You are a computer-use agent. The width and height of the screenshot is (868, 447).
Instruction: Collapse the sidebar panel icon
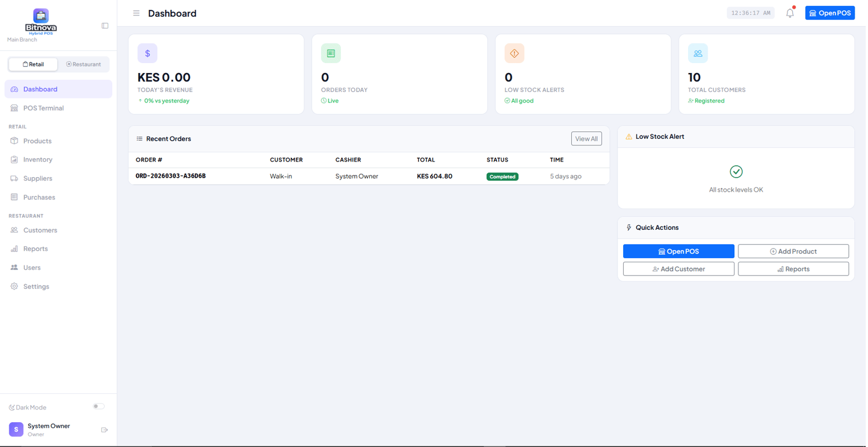coord(105,26)
